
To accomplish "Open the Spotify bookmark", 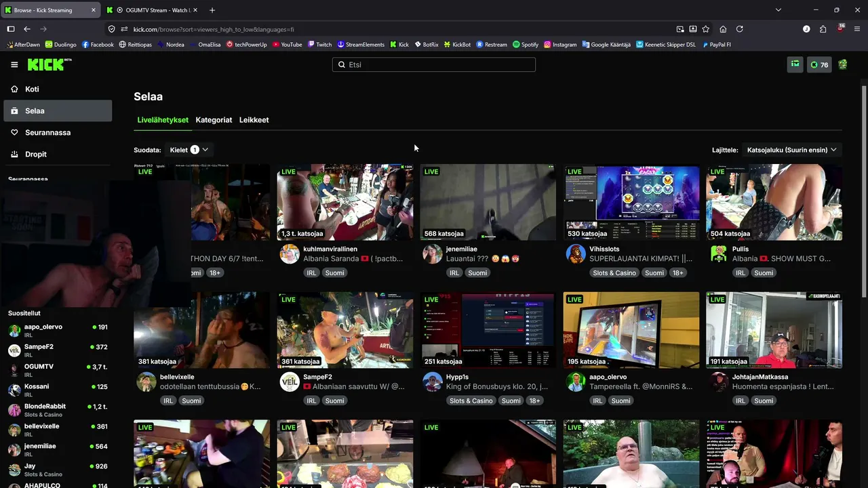I will (526, 45).
